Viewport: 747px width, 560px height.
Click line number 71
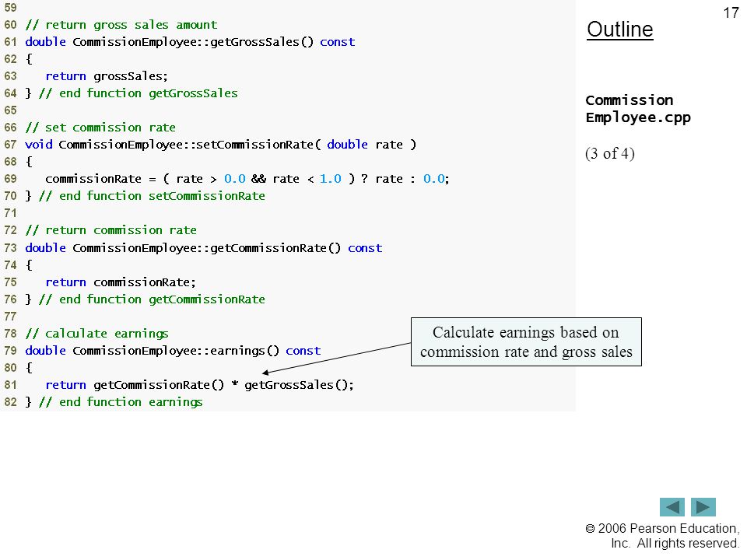click(10, 213)
